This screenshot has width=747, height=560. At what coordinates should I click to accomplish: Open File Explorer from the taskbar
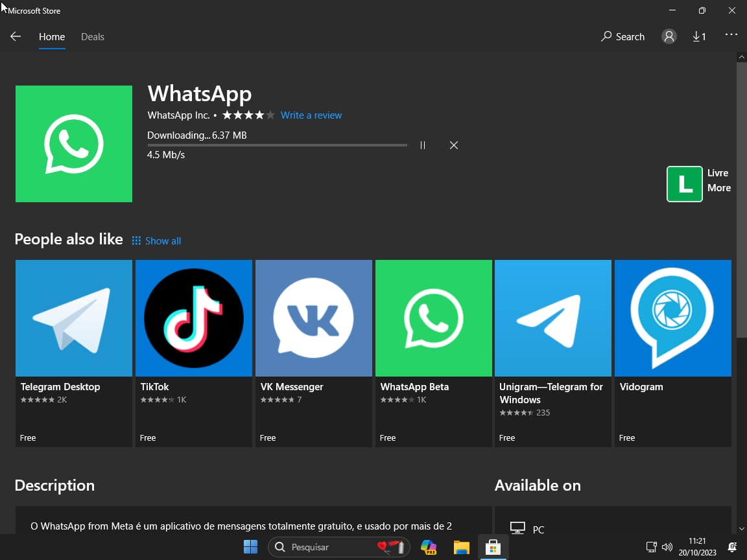click(x=461, y=547)
